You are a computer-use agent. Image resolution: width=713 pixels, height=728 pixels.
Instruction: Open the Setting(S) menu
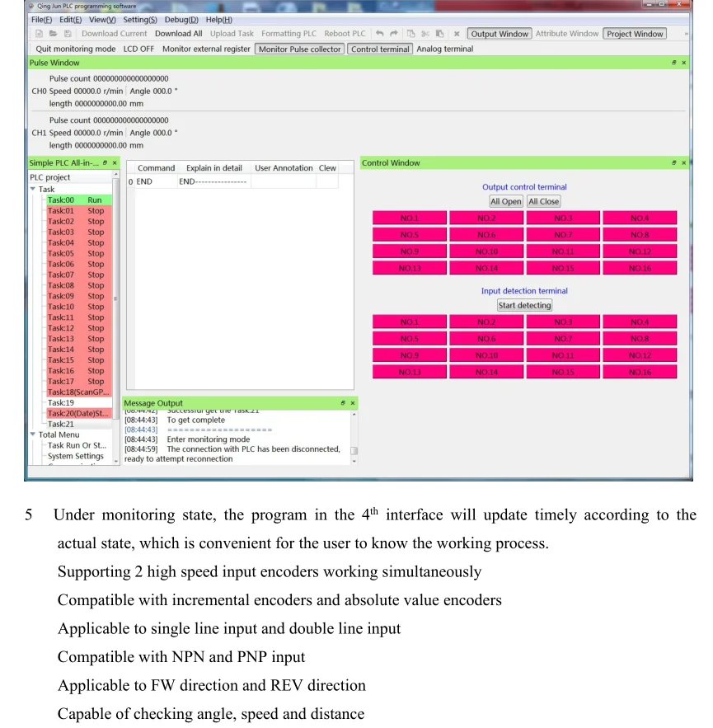(x=140, y=20)
